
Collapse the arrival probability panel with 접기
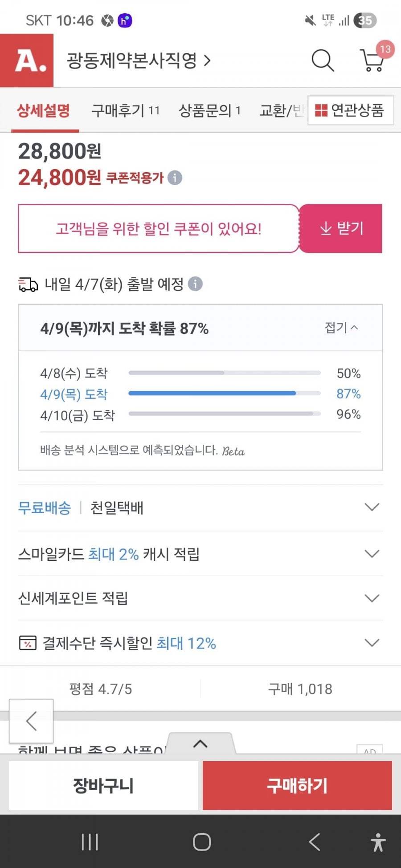[341, 328]
